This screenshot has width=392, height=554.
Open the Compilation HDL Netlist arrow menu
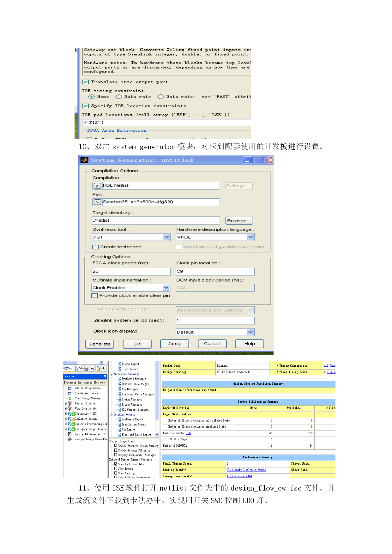[97, 186]
